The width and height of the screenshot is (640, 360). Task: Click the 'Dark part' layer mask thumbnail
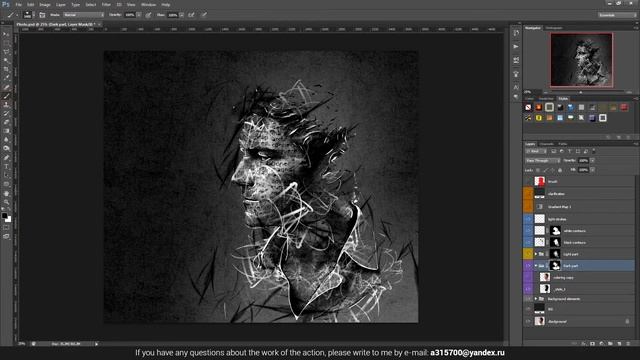pos(555,266)
